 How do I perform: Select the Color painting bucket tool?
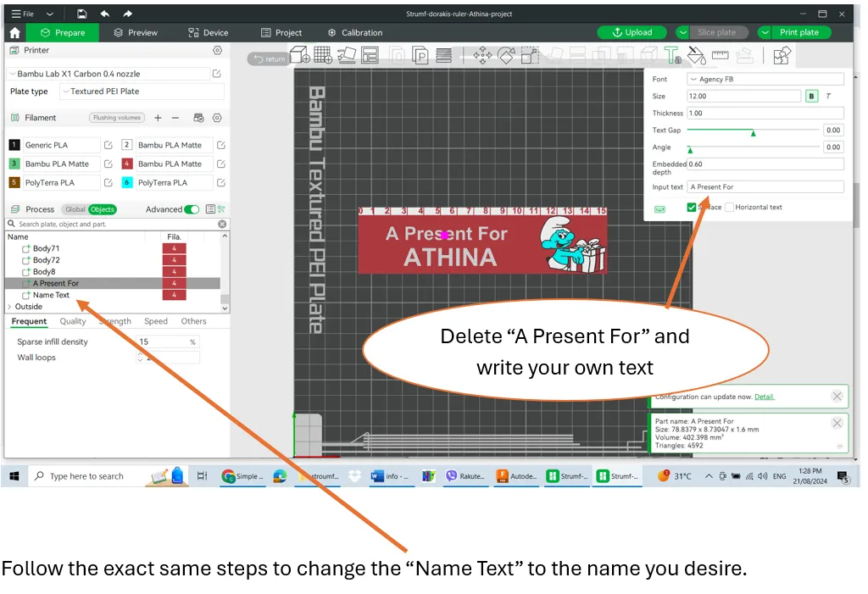pos(697,55)
